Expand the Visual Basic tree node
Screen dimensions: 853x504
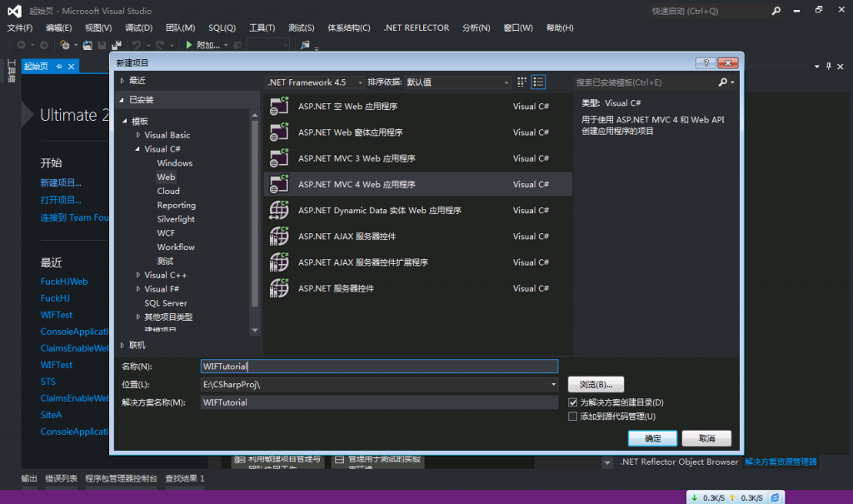[x=138, y=135]
